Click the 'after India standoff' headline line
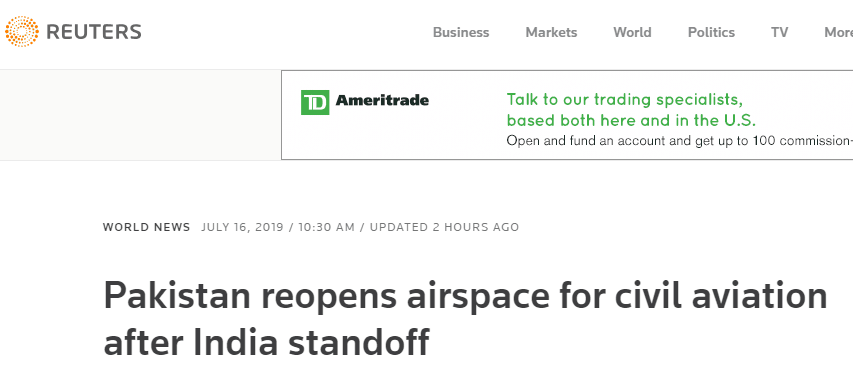The width and height of the screenshot is (853, 376). click(x=266, y=342)
